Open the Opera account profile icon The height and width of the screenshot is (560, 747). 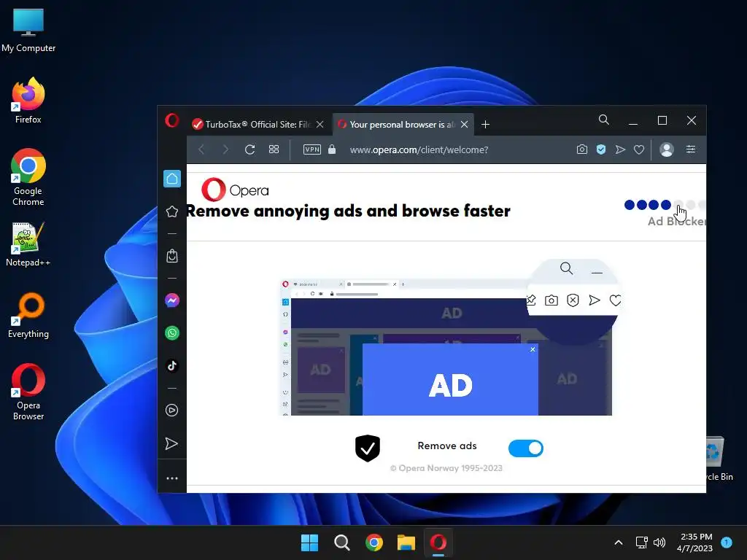pyautogui.click(x=667, y=149)
